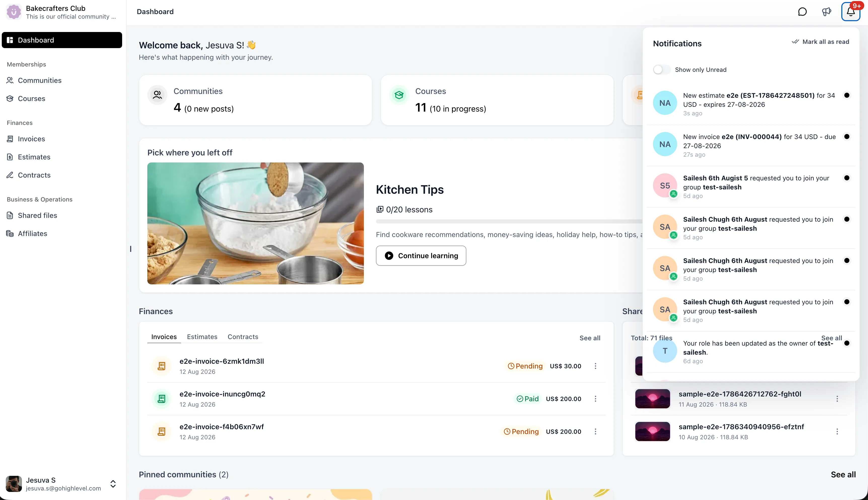This screenshot has height=500, width=868.
Task: Open Shared files from the sidebar
Action: tap(62, 215)
